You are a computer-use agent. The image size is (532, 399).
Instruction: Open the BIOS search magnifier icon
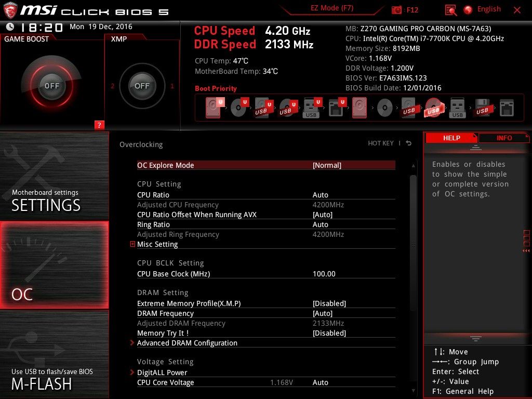pos(450,10)
